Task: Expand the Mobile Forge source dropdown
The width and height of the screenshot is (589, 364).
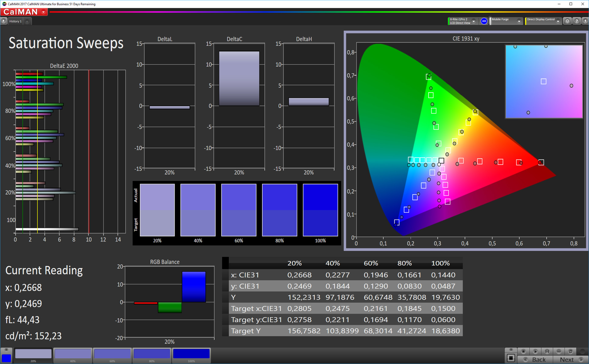Action: [x=519, y=21]
